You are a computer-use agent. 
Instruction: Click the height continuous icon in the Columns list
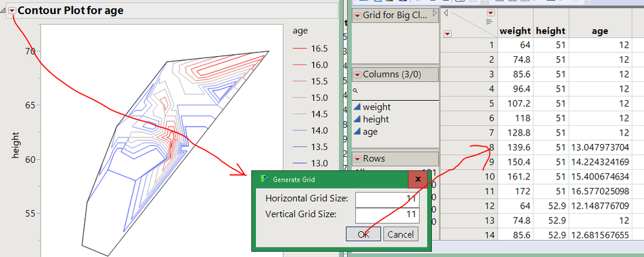357,119
